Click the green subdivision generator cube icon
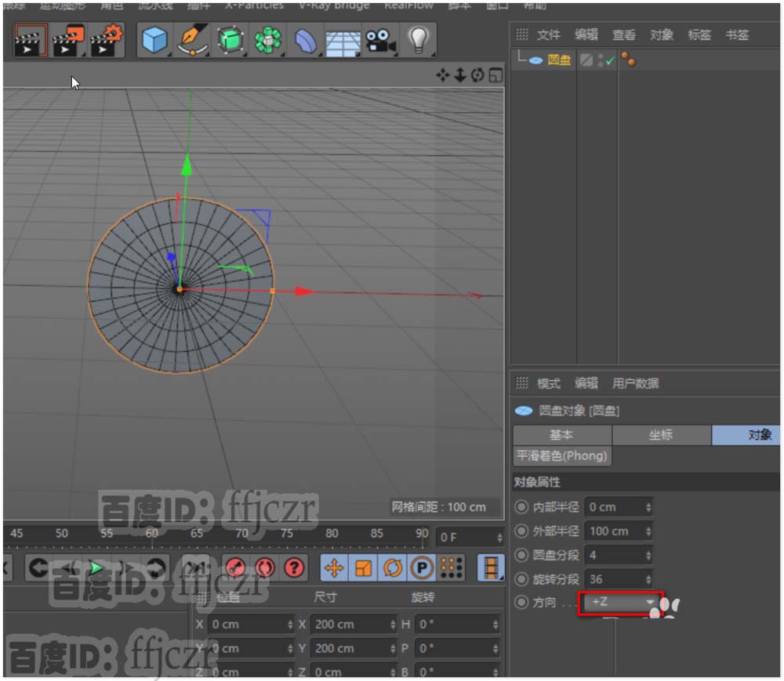The width and height of the screenshot is (784, 681). tap(230, 40)
